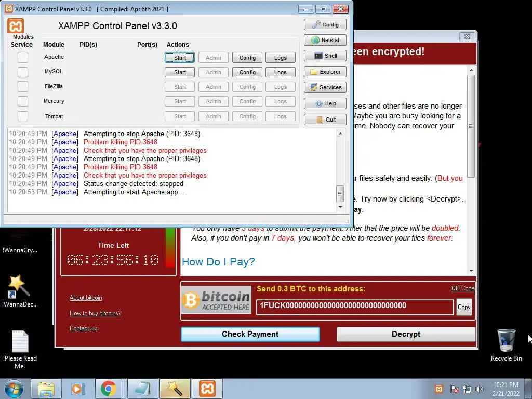
Task: Click the bitcoin accepted here logo
Action: pos(217,300)
